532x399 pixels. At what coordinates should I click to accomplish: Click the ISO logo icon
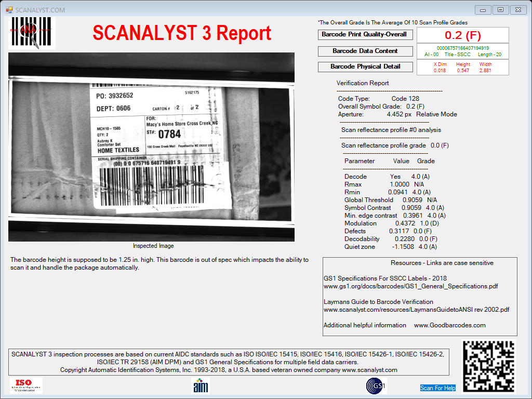26,385
